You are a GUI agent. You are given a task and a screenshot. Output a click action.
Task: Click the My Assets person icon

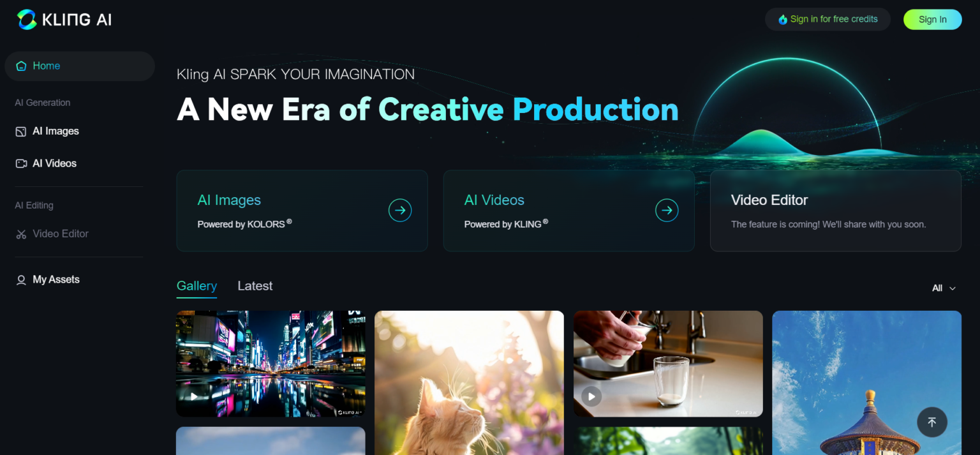coord(21,280)
